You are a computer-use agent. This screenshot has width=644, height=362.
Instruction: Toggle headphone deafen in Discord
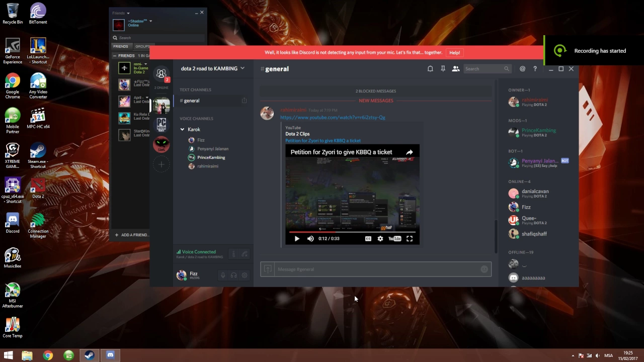click(x=233, y=275)
